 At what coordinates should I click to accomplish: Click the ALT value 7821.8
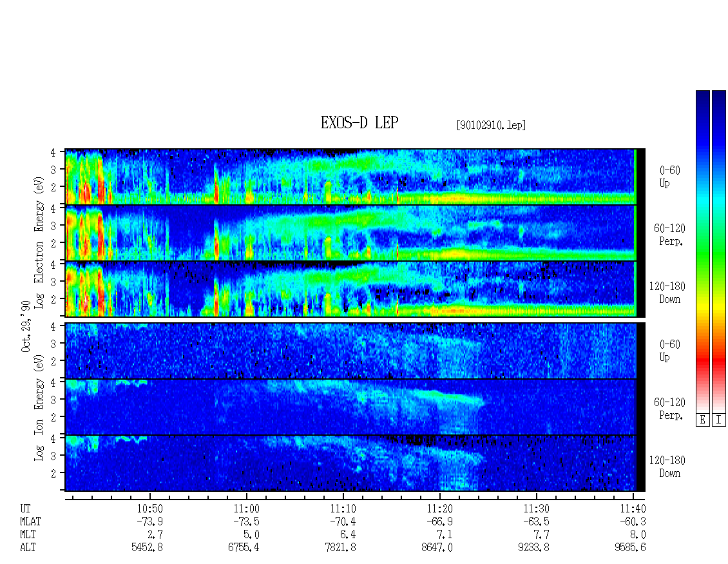click(340, 548)
